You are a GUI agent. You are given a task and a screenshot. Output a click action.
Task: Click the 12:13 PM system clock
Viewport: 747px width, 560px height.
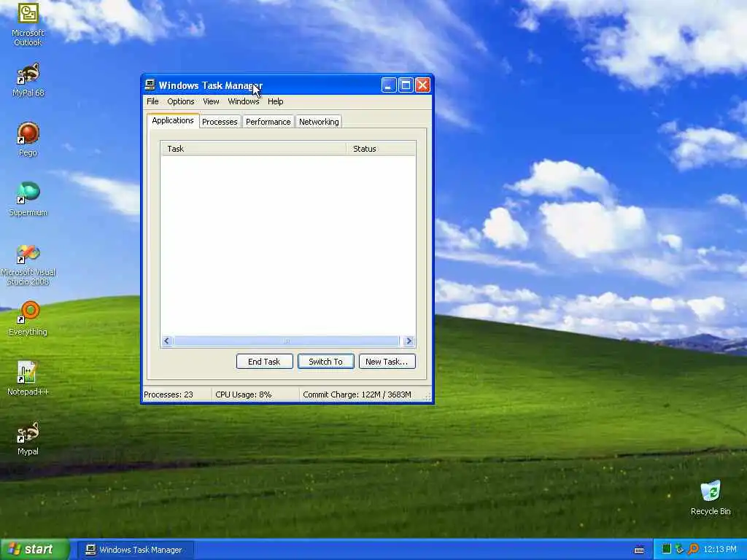[720, 549]
